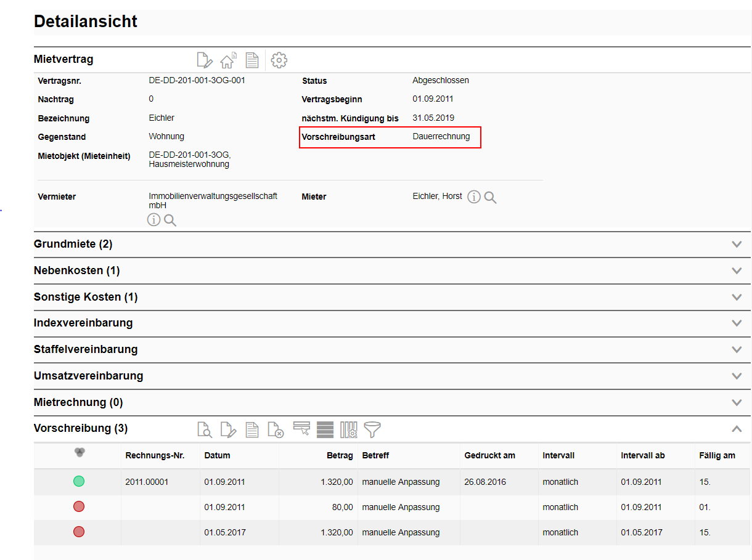Open column settings in Vorschreibung toolbar
The height and width of the screenshot is (560, 752).
(348, 429)
